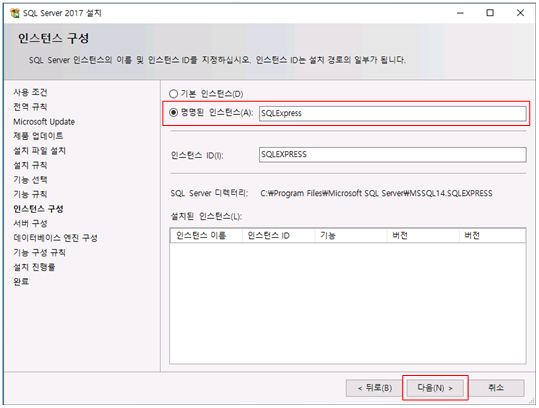539x408 pixels.
Task: Maximize the SQL Server 2017 setup window
Action: pyautogui.click(x=490, y=13)
